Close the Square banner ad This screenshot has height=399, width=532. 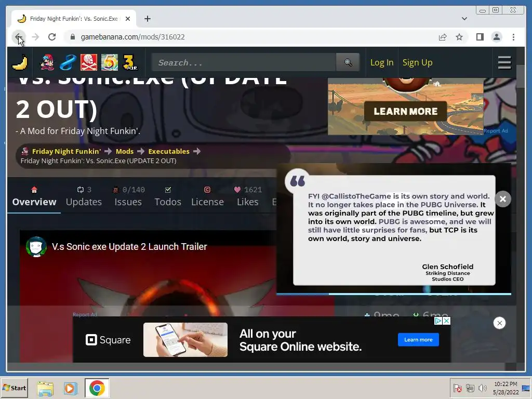click(499, 323)
